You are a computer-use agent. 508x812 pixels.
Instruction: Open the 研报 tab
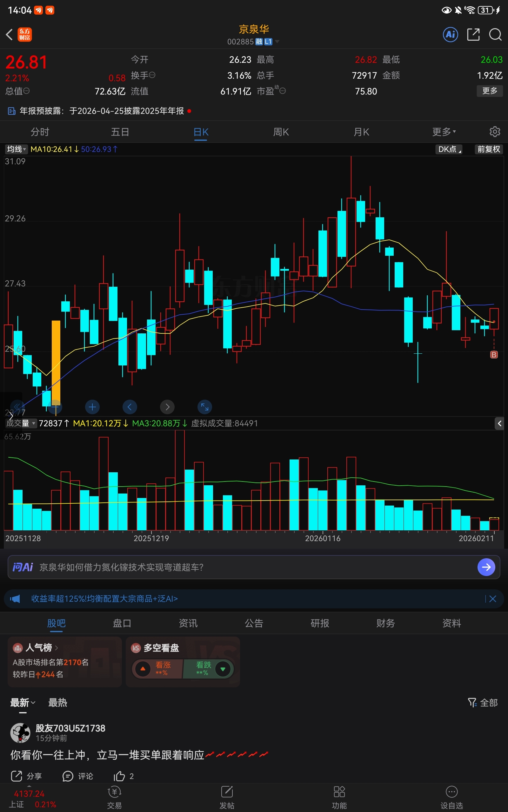(x=320, y=623)
